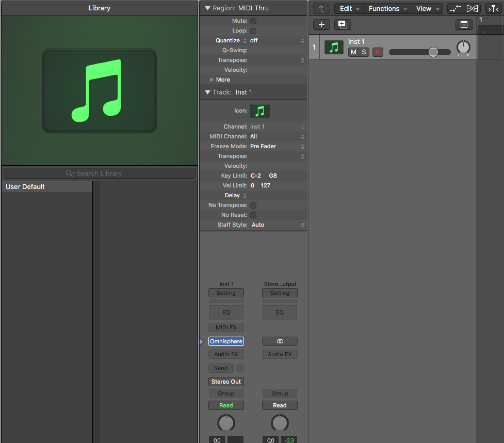Viewport: 504px width, 443px height.
Task: Click the Inst 1 track header pan knob
Action: tap(463, 48)
